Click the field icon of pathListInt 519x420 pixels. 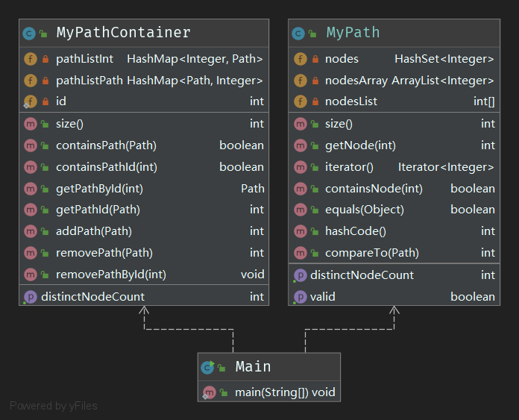[x=31, y=59]
